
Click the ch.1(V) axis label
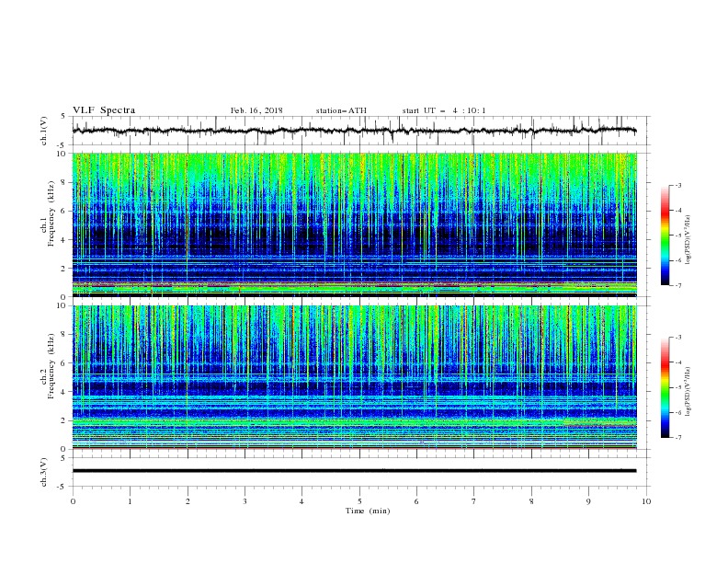(44, 131)
